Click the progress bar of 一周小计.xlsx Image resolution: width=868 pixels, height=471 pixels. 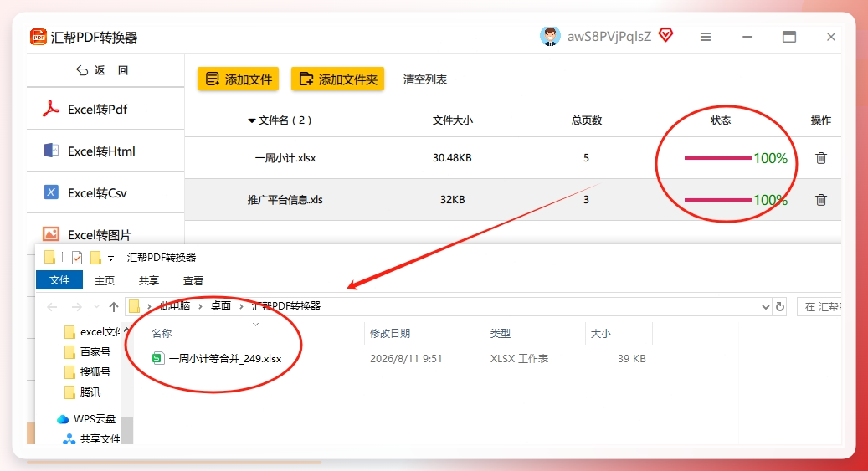(x=718, y=158)
